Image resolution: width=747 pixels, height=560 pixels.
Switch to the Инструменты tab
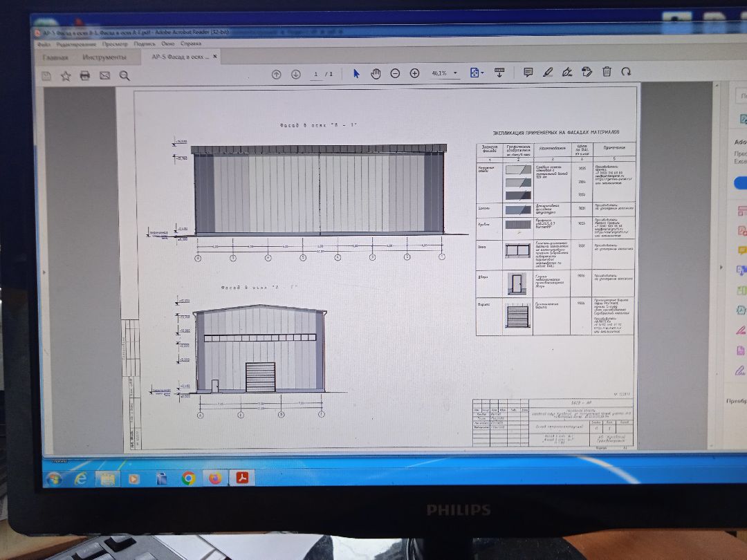pyautogui.click(x=104, y=57)
